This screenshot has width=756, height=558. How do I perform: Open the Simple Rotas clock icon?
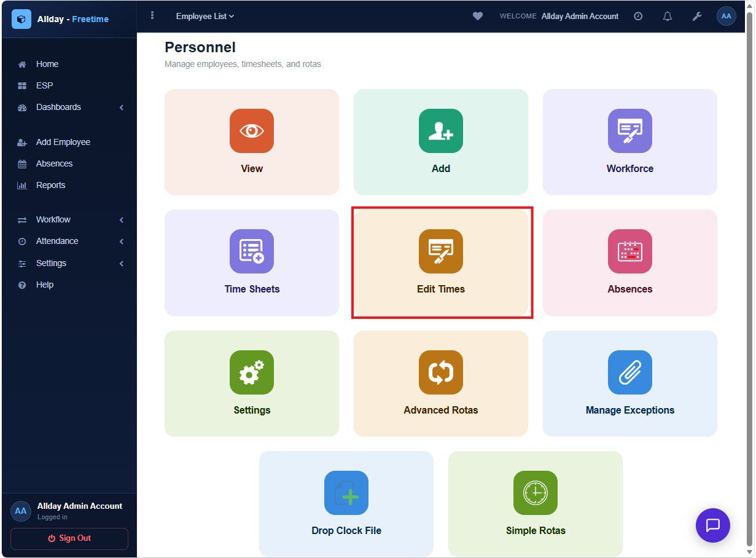[536, 493]
